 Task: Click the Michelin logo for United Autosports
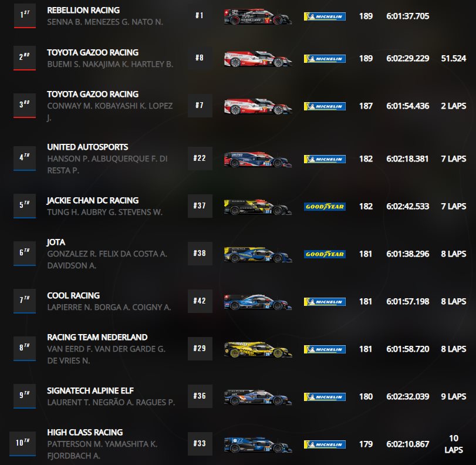325,159
